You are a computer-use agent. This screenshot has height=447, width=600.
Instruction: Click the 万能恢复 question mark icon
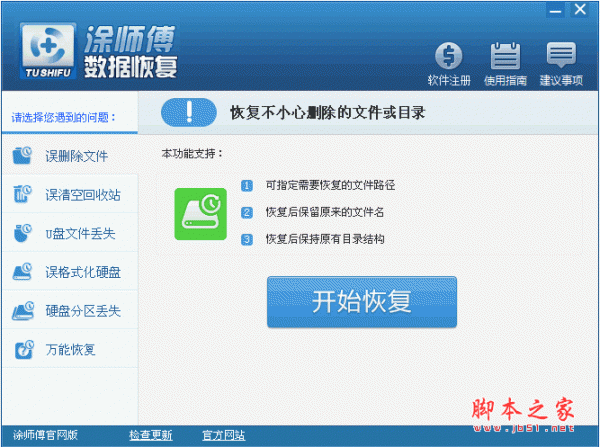coord(24,349)
